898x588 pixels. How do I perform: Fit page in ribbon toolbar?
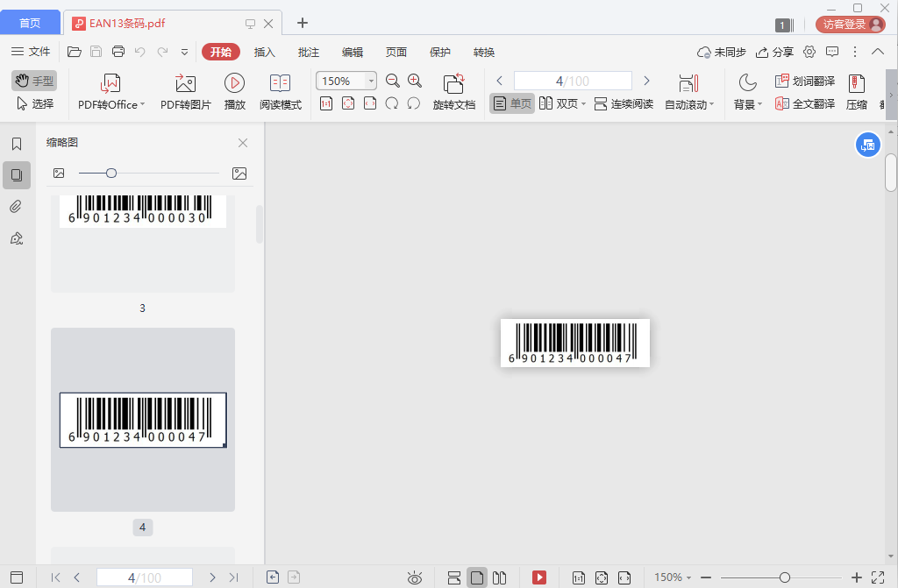coord(347,103)
